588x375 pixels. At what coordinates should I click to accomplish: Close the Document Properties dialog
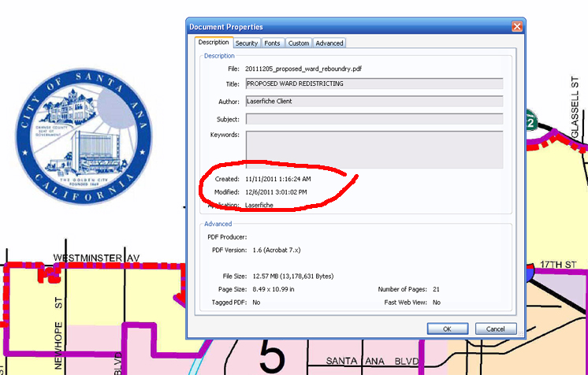pos(516,27)
